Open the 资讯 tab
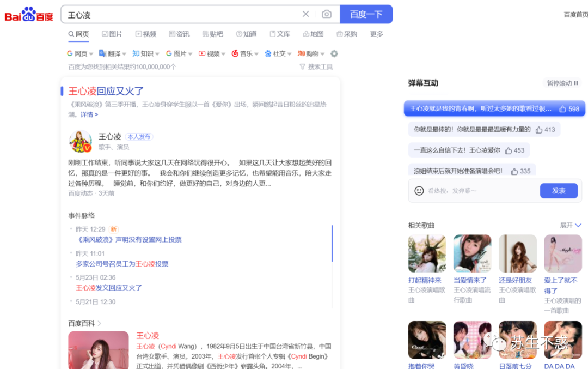 coord(179,34)
